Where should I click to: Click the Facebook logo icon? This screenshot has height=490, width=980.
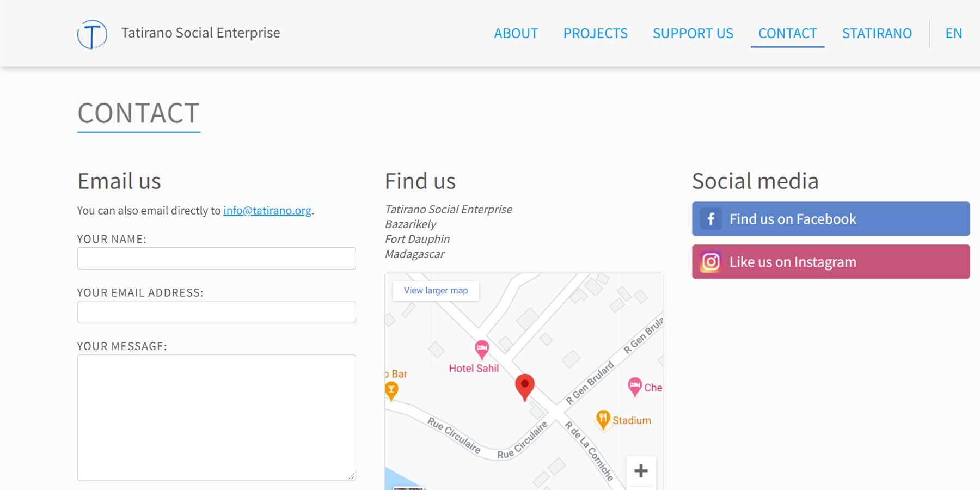[710, 219]
